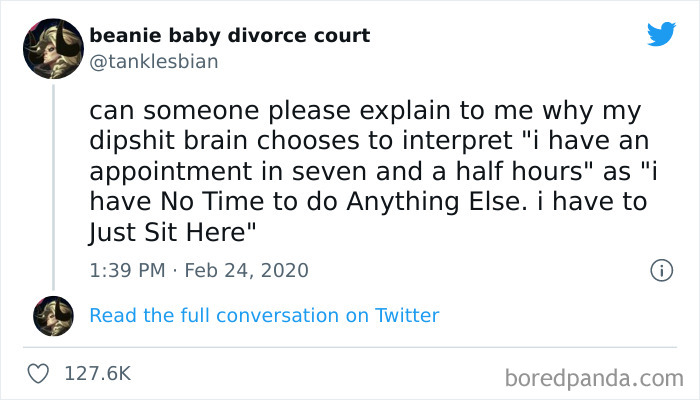
Task: Like the tweet with the heart icon
Action: (x=40, y=373)
